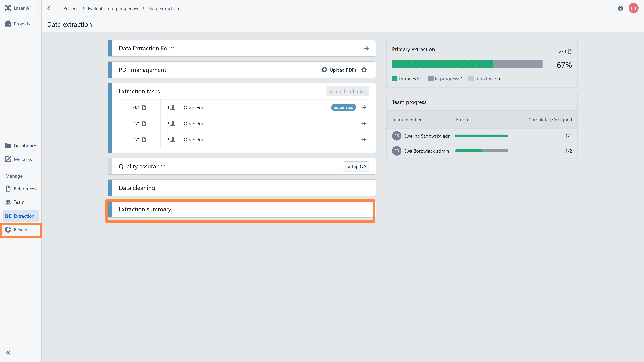Collapse the sidebar with double chevron

(8, 352)
